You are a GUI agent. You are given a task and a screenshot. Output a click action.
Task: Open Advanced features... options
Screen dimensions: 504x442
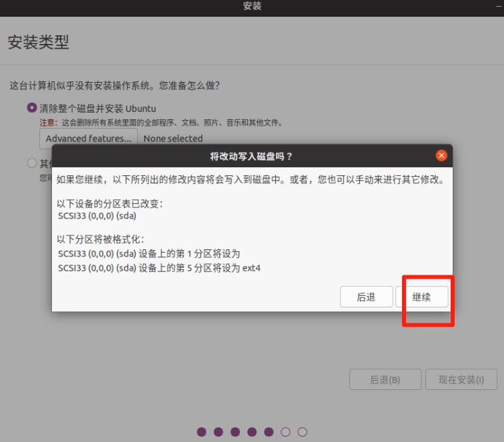89,139
